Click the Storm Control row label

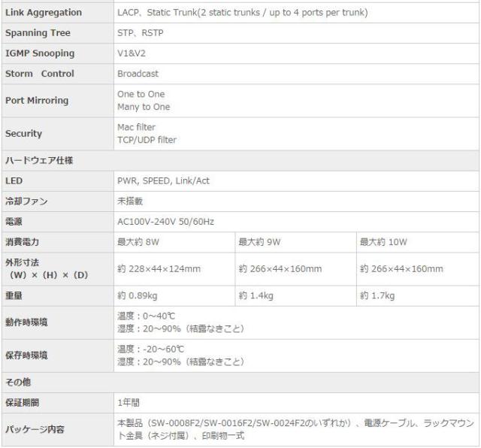point(40,74)
